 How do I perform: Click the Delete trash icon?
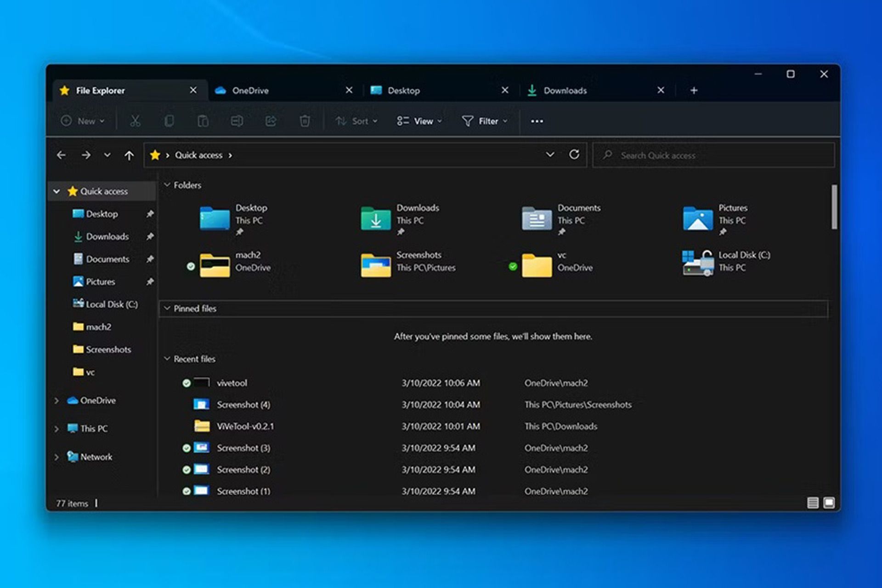point(305,121)
